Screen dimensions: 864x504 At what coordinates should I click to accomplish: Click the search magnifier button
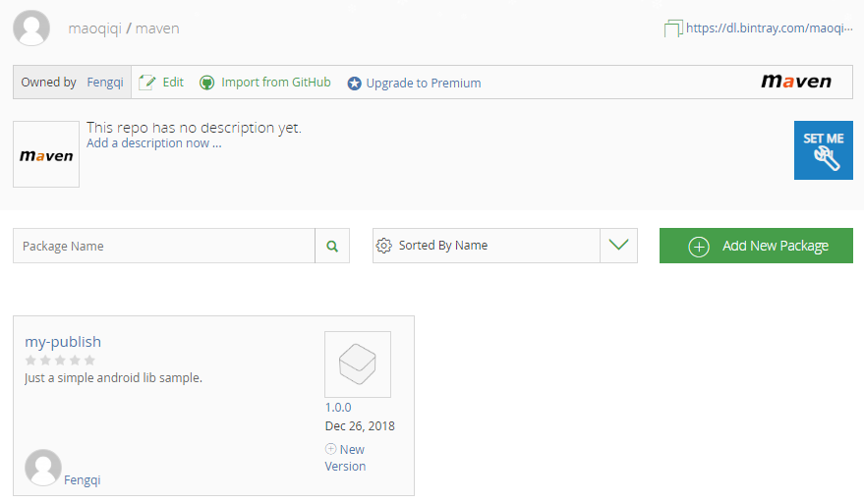point(332,246)
